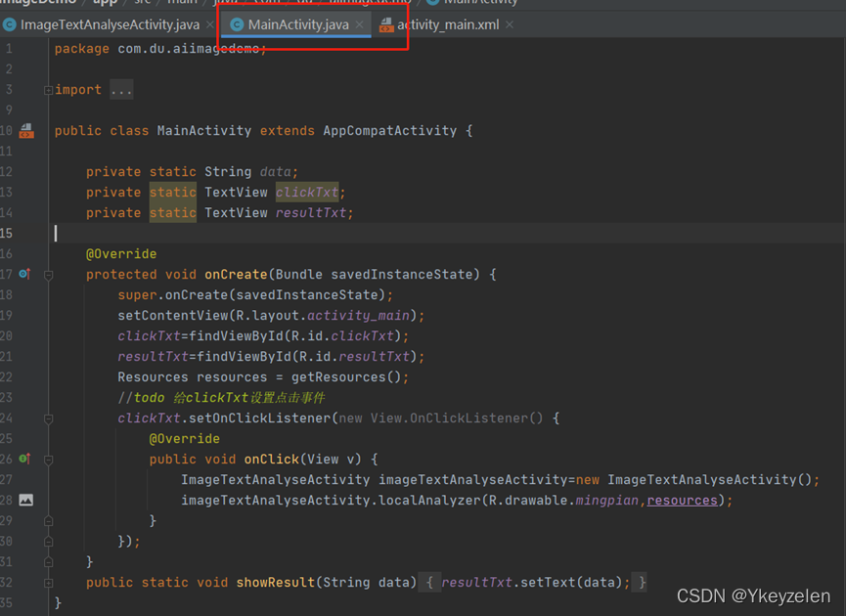The width and height of the screenshot is (846, 616).
Task: Click the resultTxt field declaration on line 14
Action: [311, 212]
